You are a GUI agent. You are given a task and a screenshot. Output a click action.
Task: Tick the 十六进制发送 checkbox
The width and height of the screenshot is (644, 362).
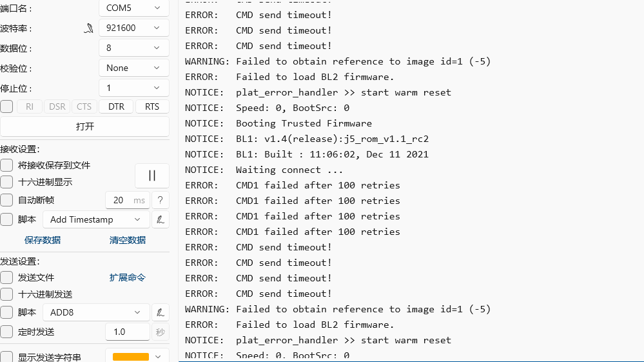tap(6, 294)
